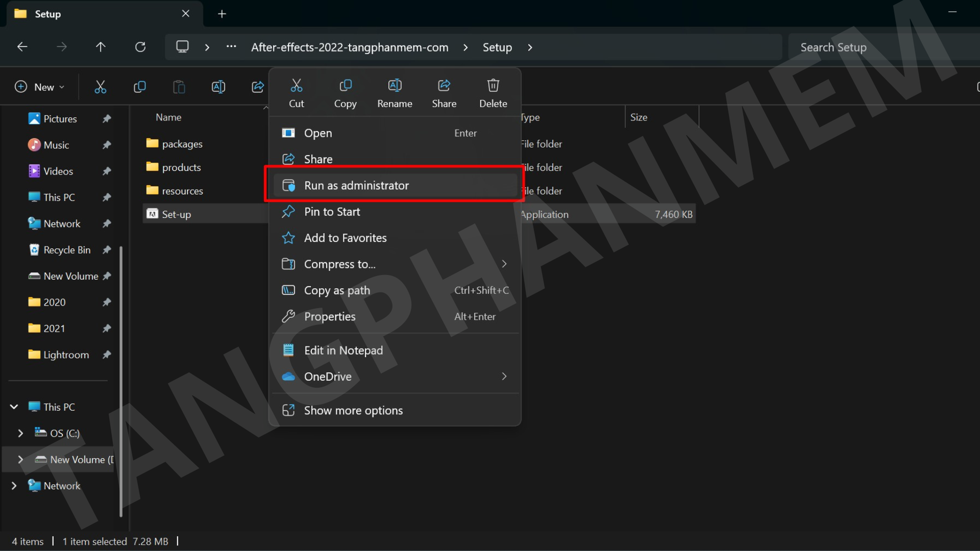Click the Cut icon in context menu

click(296, 93)
